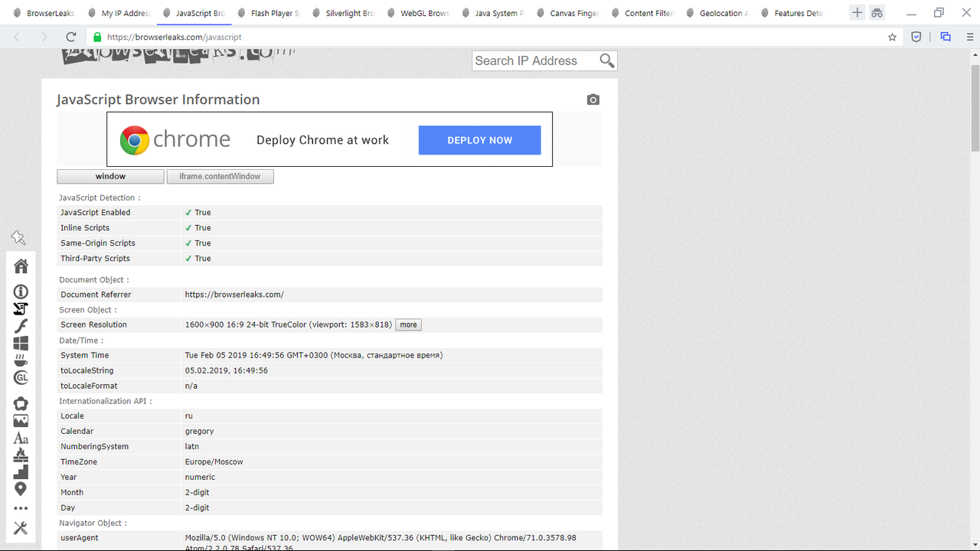Switch to the BrowserLeaks tab
Screen dimensions: 980x551
coord(43,13)
